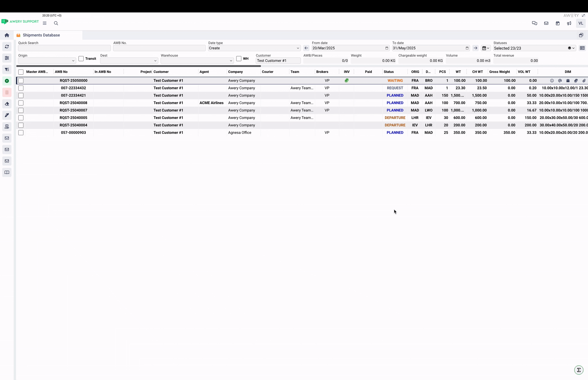This screenshot has height=380, width=588.
Task: Click the refresh icon in left sidebar
Action: [x=7, y=47]
